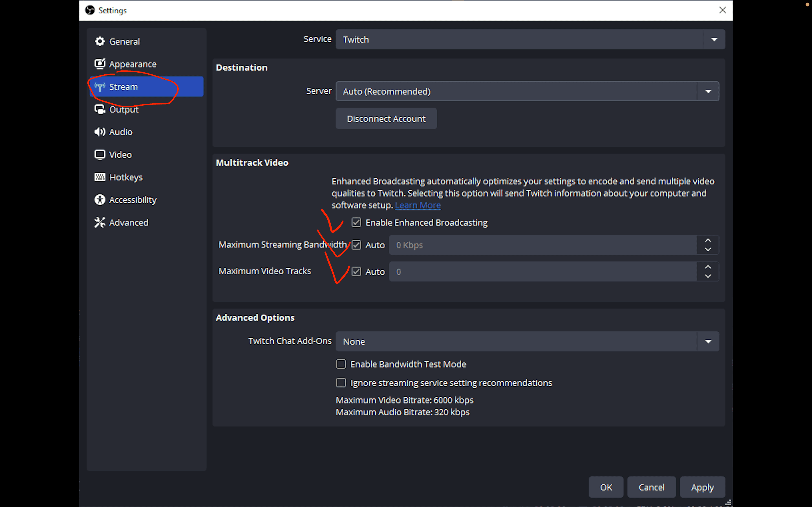The width and height of the screenshot is (812, 507).
Task: Click the Audio speaker icon
Action: (x=100, y=132)
